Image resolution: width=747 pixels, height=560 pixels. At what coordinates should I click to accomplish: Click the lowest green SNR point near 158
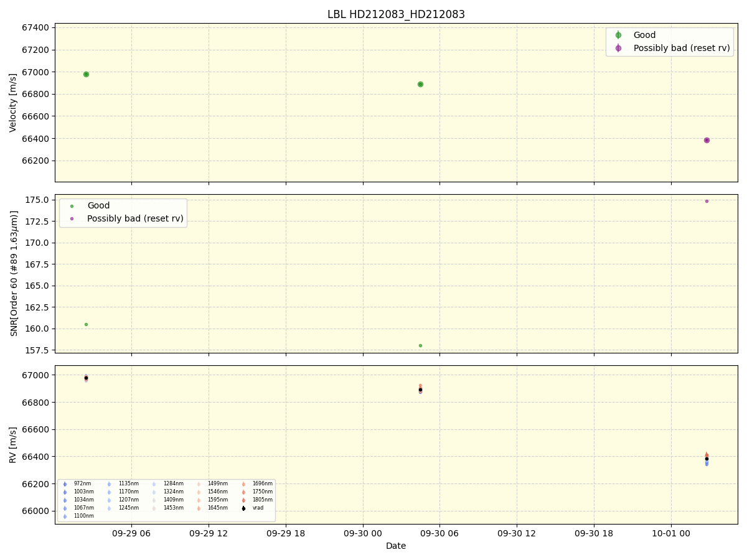pos(420,345)
